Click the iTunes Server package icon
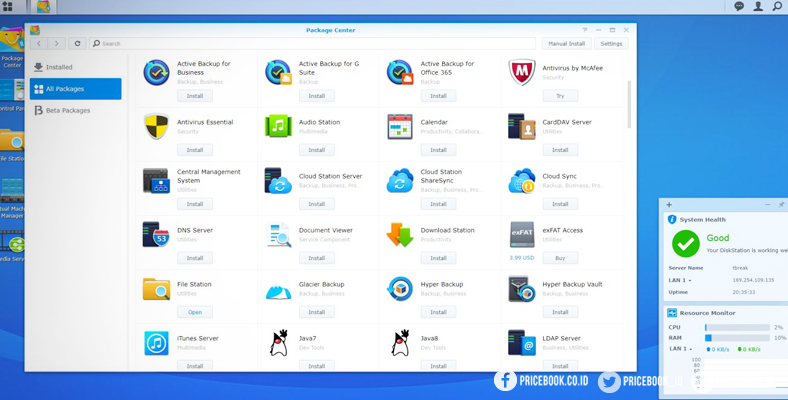This screenshot has width=788, height=400. coord(156,342)
